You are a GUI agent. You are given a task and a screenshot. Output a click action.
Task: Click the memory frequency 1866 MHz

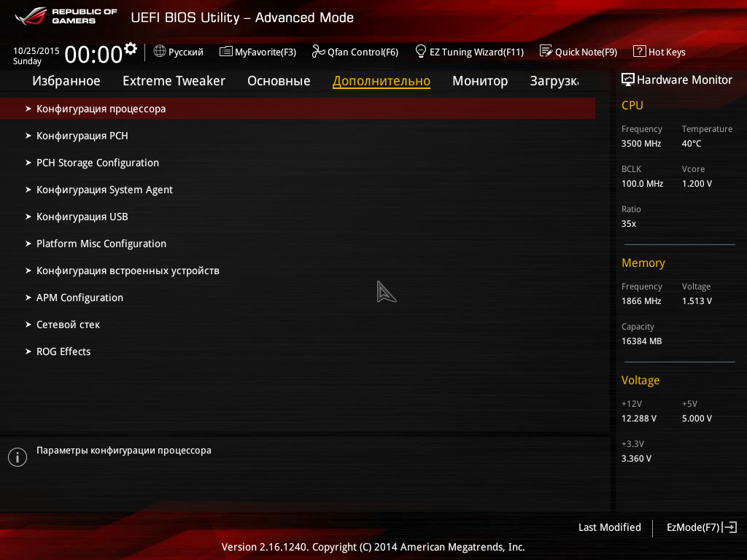coord(640,301)
